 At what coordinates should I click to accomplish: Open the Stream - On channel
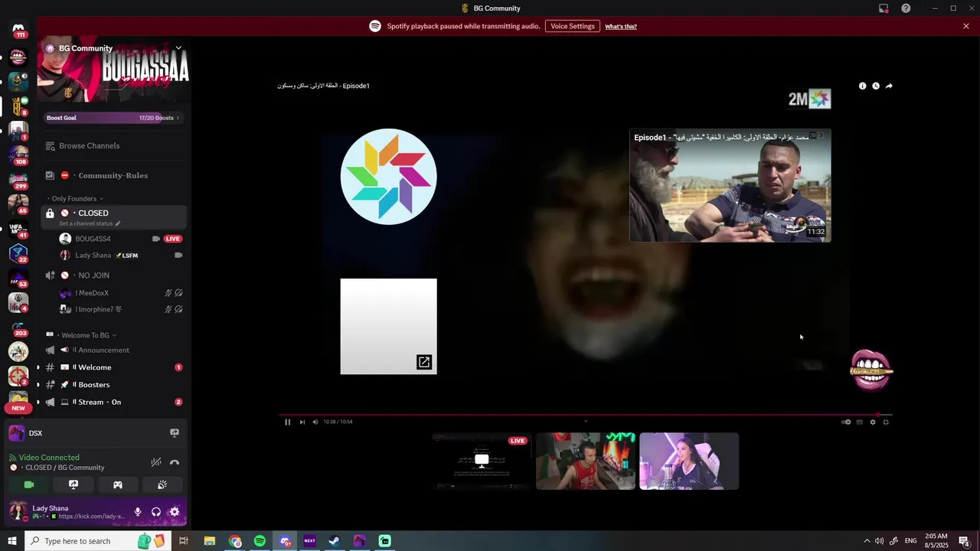click(113, 402)
